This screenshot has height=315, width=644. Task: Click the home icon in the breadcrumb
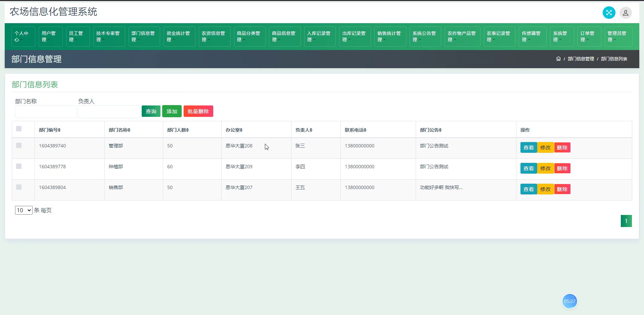(558, 59)
